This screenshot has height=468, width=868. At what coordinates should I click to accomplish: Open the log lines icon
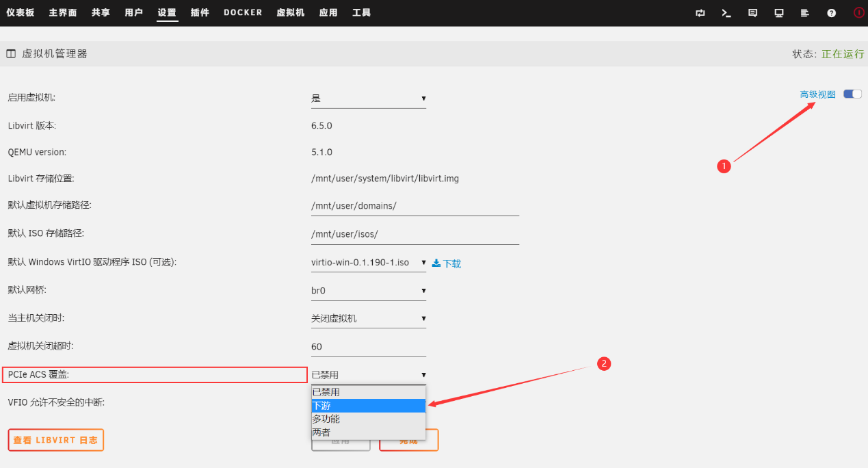point(804,13)
